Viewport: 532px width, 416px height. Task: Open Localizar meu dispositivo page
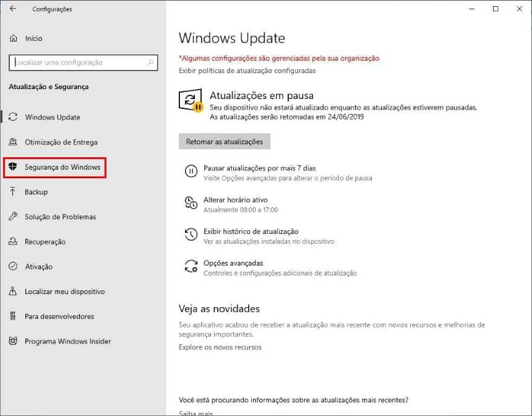coord(65,292)
